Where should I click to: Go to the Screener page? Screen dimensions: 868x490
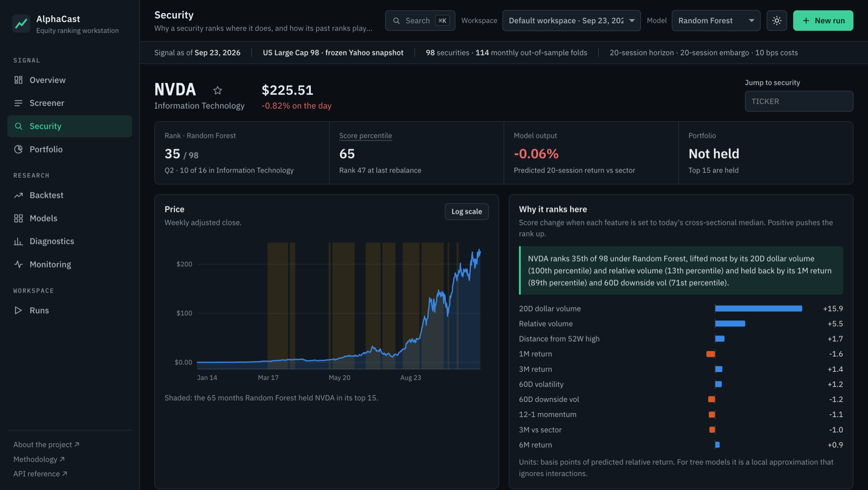click(x=69, y=103)
